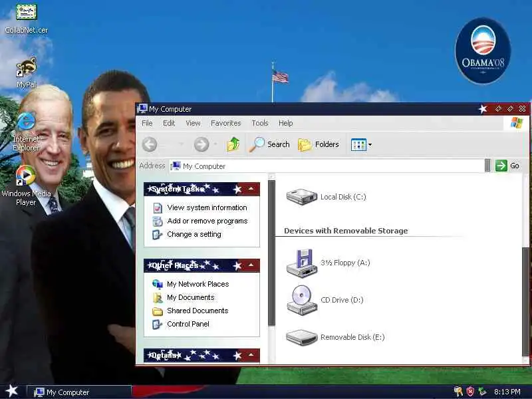Image resolution: width=532 pixels, height=399 pixels.
Task: Click Add or remove programs link
Action: tap(207, 221)
